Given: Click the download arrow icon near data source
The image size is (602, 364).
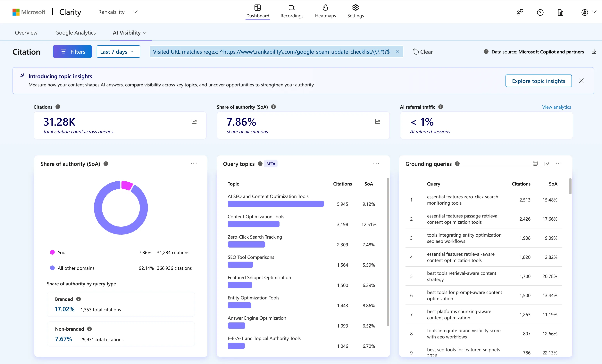Looking at the screenshot, I should tap(594, 51).
